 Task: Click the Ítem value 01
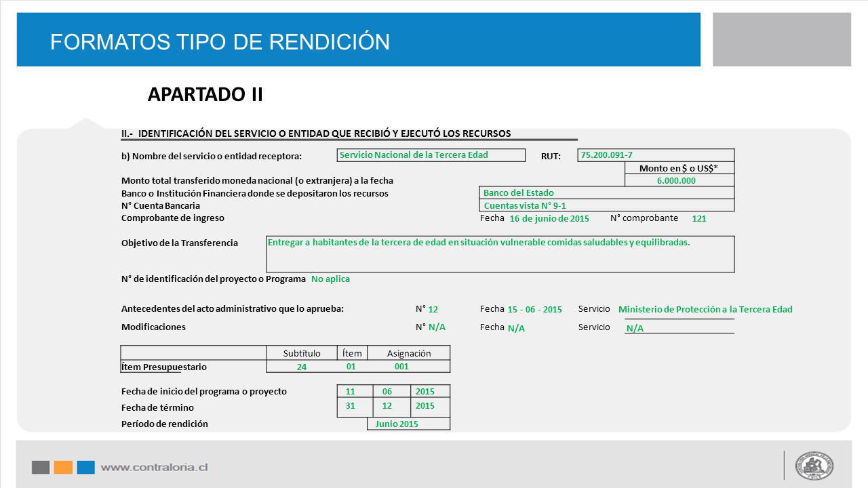click(x=351, y=366)
